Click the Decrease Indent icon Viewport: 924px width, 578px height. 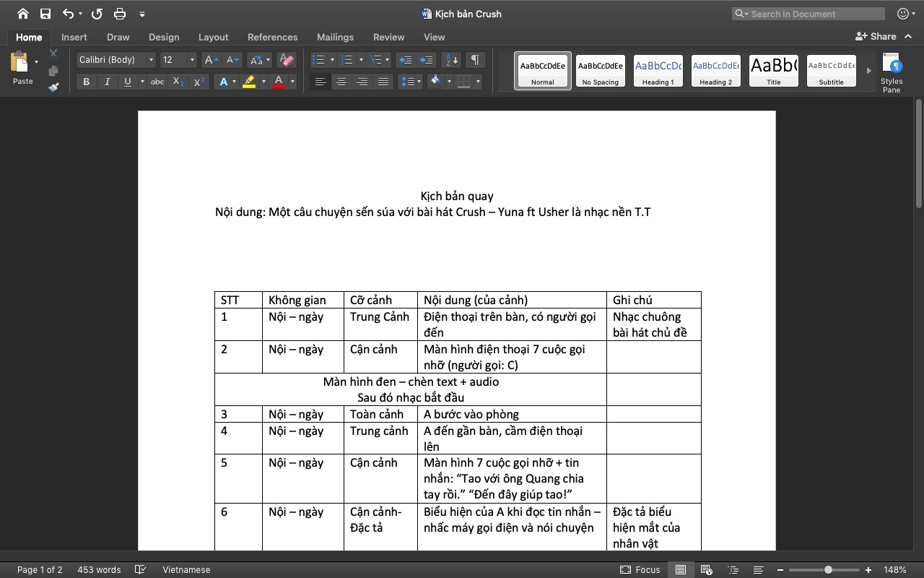(x=406, y=60)
